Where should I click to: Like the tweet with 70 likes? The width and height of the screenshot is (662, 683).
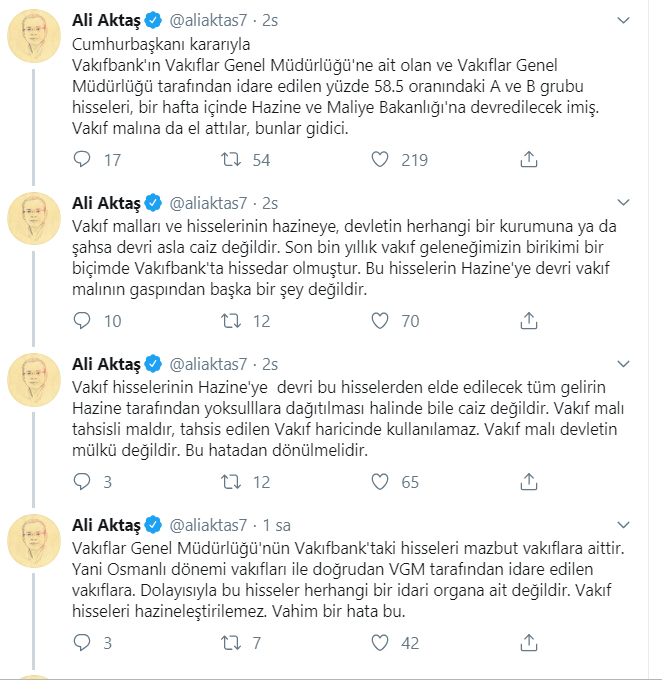380,321
